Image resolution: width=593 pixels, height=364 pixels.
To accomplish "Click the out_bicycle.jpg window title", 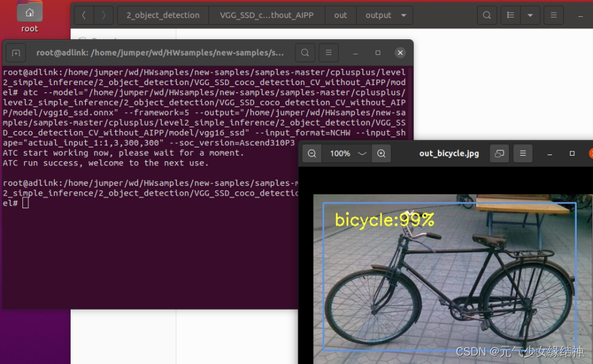I will pos(449,153).
